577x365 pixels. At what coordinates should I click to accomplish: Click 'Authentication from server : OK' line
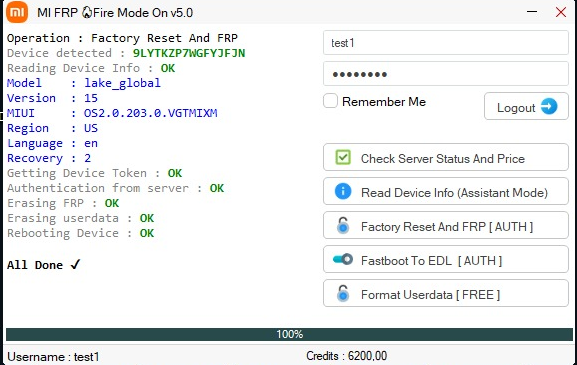click(115, 188)
